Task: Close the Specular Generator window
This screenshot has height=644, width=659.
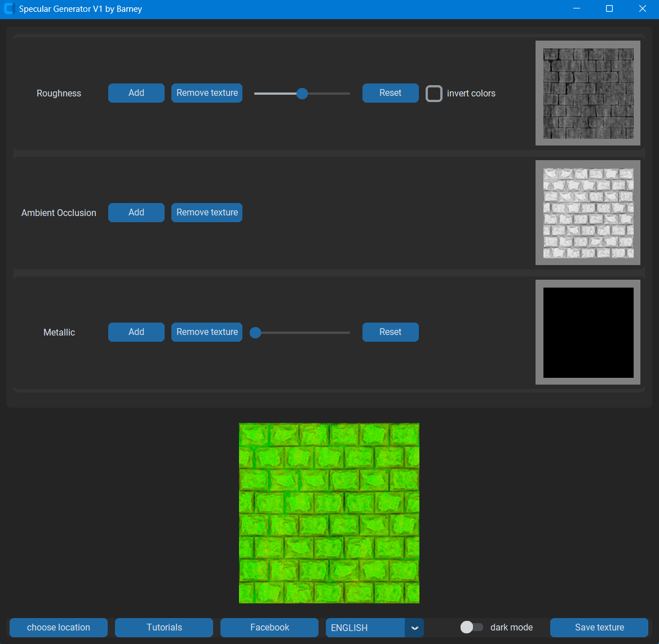Action: tap(642, 9)
